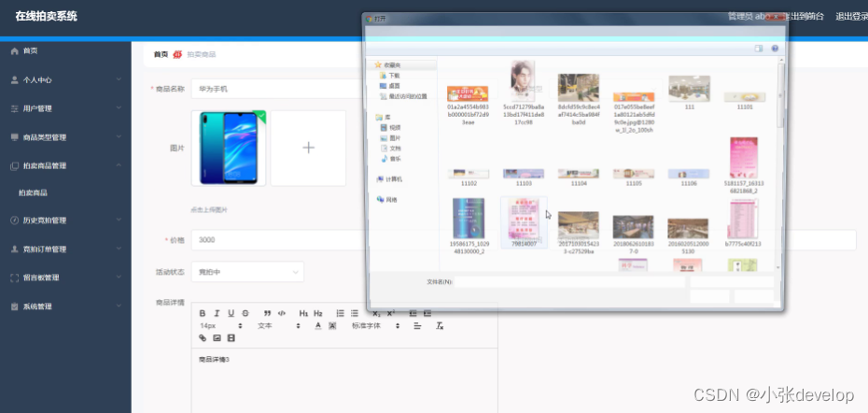
Task: Expand the 个人中心 sidebar menu
Action: (65, 79)
